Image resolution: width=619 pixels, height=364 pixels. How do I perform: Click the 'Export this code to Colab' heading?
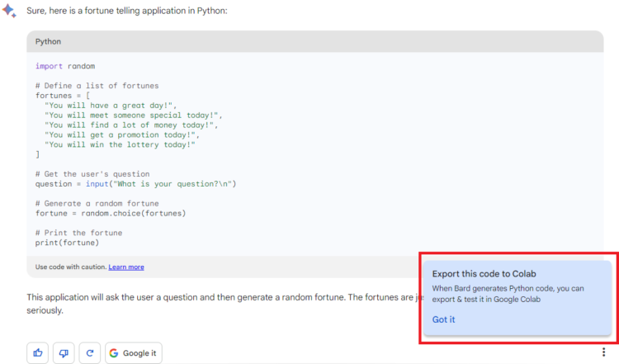pos(484,273)
